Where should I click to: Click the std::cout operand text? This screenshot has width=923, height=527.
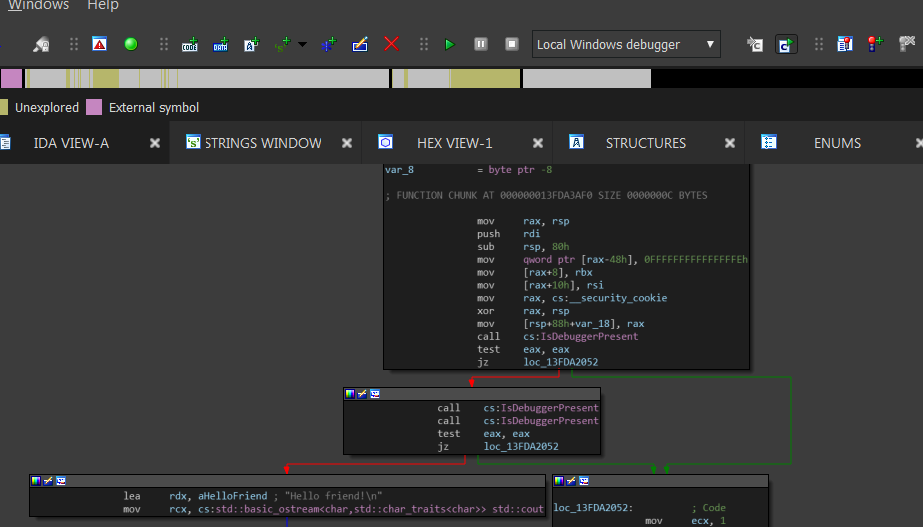click(517, 509)
